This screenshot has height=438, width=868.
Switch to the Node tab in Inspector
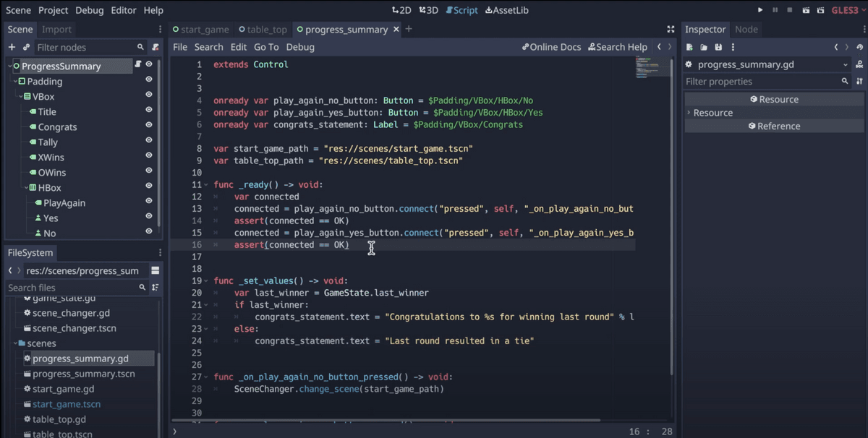(747, 29)
